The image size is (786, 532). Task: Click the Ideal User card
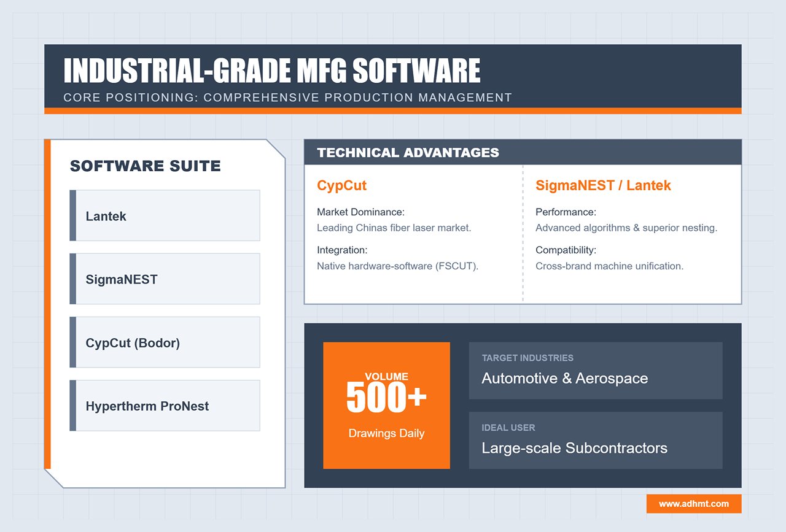pyautogui.click(x=595, y=440)
